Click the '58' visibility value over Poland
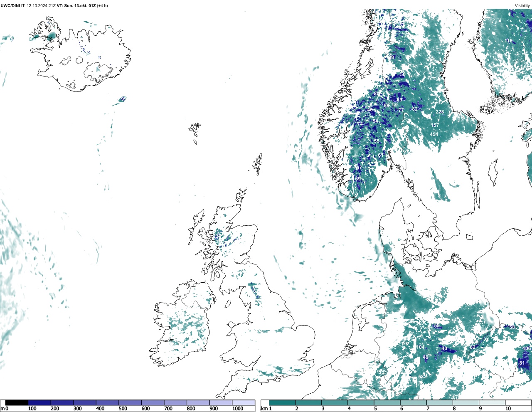The image size is (532, 412). point(512,327)
